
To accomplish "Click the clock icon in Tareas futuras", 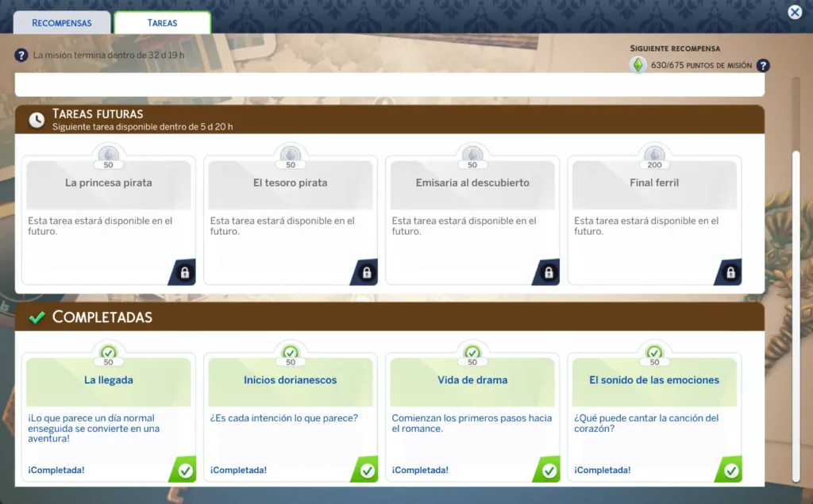I will pos(37,120).
